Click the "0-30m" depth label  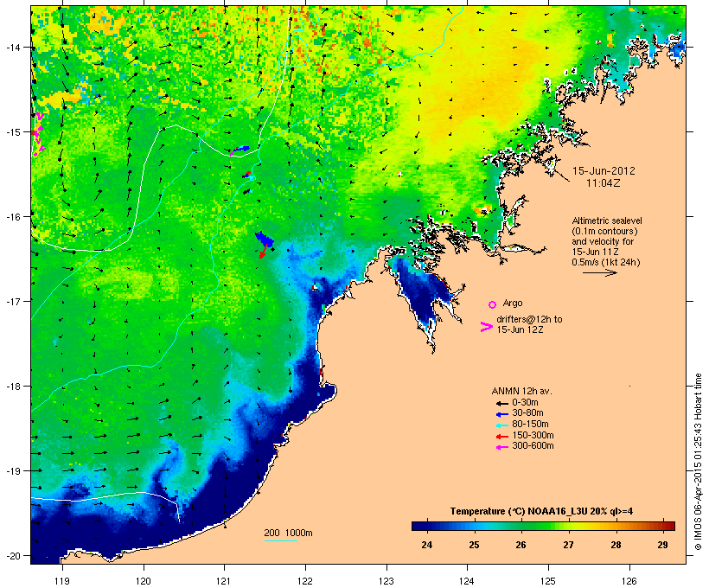pos(525,403)
